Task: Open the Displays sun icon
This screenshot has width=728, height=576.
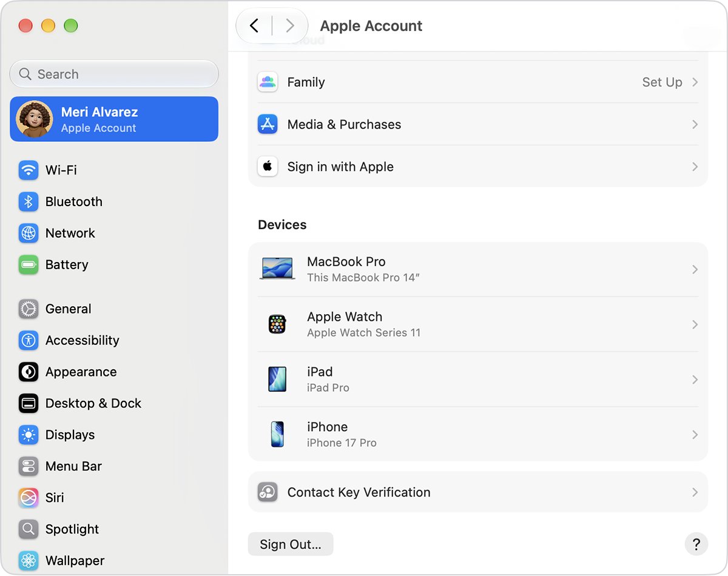Action: tap(29, 435)
